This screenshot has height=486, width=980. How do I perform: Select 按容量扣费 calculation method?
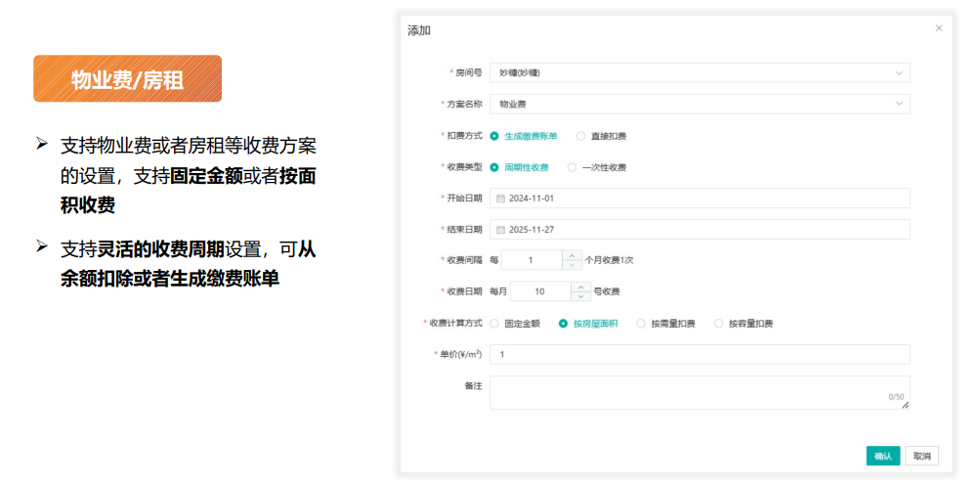744,324
